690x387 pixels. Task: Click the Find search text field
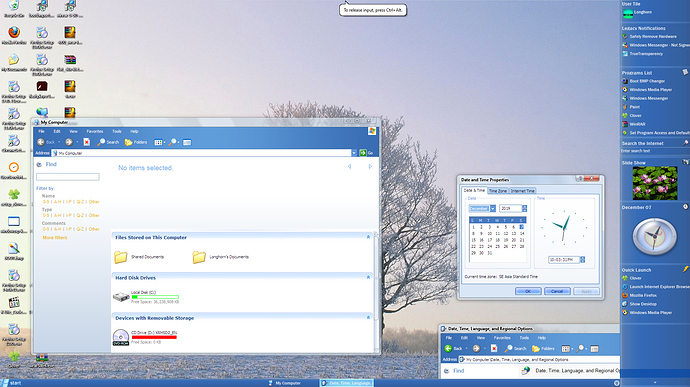68,177
